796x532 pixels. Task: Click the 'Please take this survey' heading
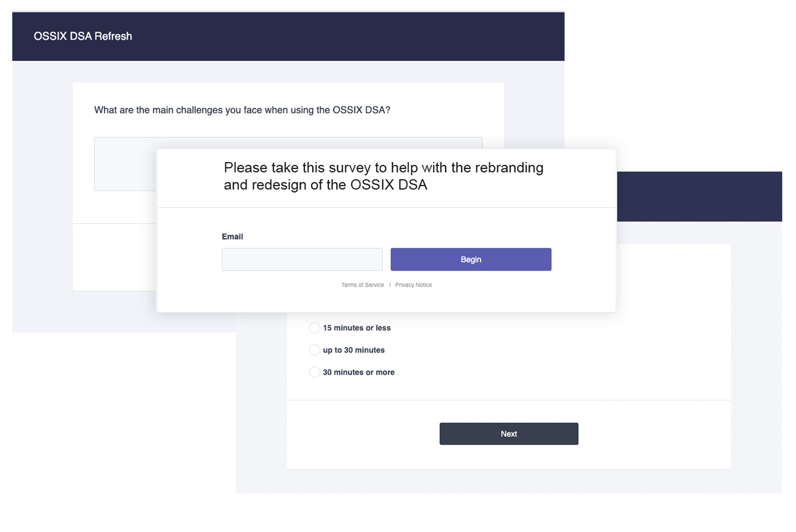[x=383, y=176]
